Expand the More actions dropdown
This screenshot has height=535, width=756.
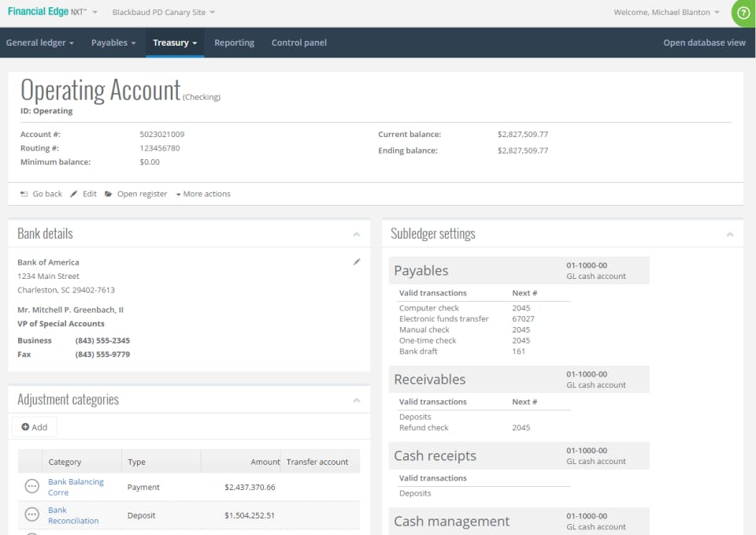pyautogui.click(x=203, y=194)
